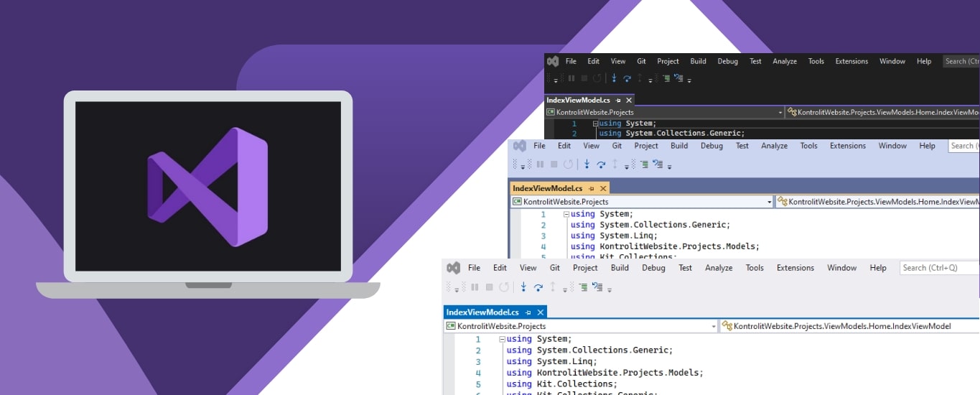Click Step Out icon in the light window

point(553,287)
